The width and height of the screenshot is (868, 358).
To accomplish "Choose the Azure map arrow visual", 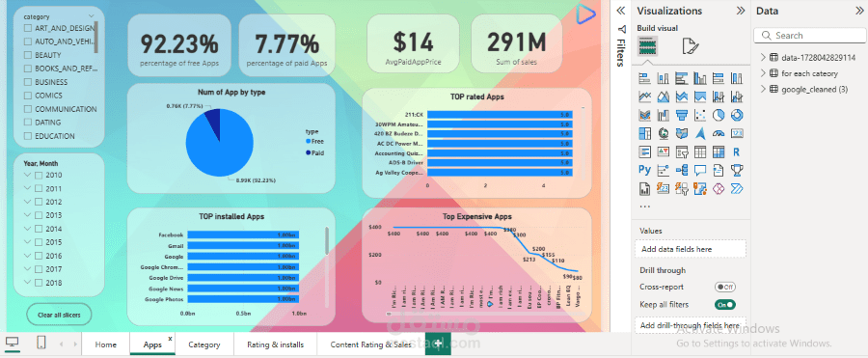I will coord(700,133).
